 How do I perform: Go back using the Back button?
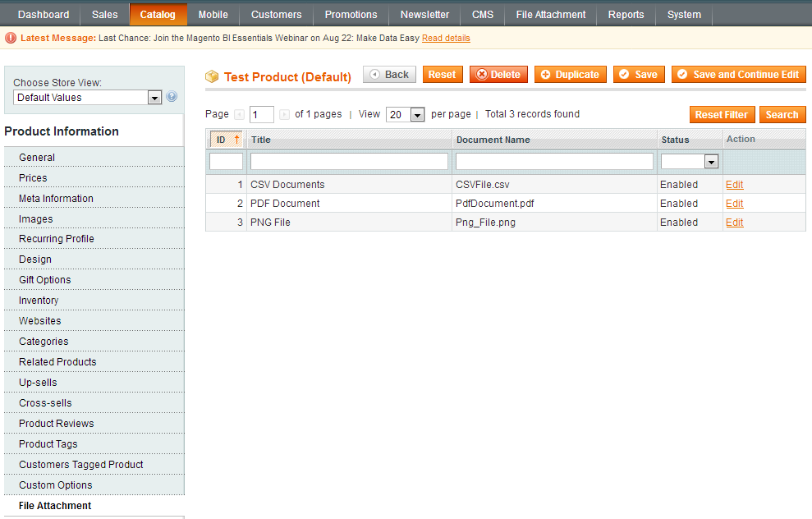click(389, 75)
